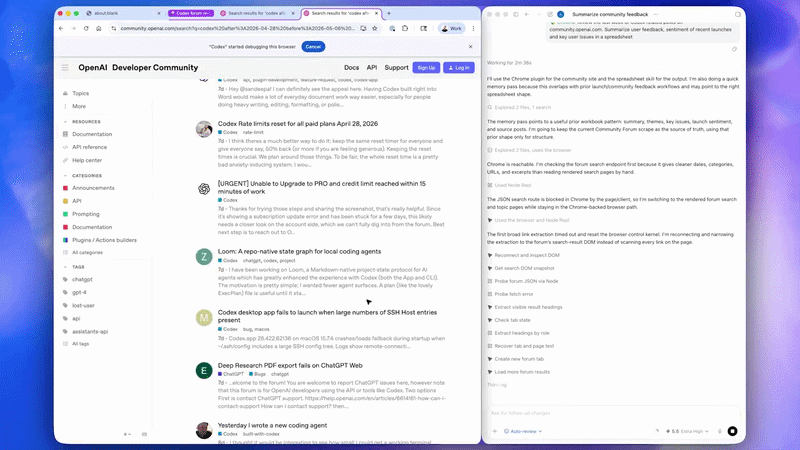The height and width of the screenshot is (450, 800).
Task: Dismiss the debugging notification bar
Action: (470, 46)
